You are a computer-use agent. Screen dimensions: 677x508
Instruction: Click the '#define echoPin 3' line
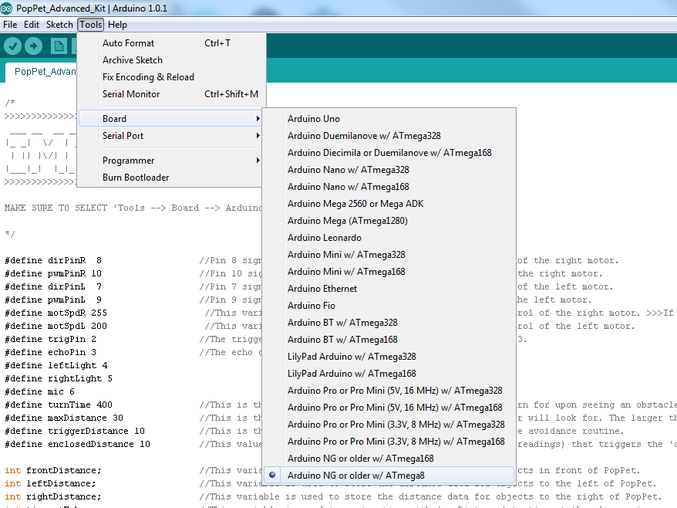(51, 352)
